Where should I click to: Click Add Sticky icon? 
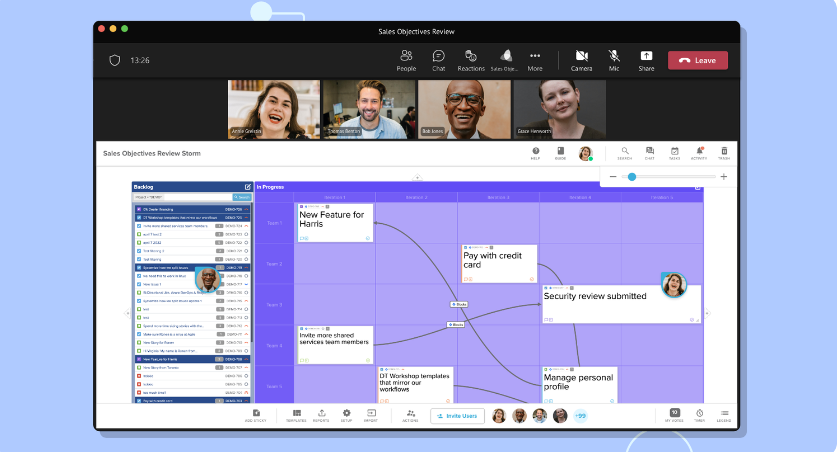(256, 415)
